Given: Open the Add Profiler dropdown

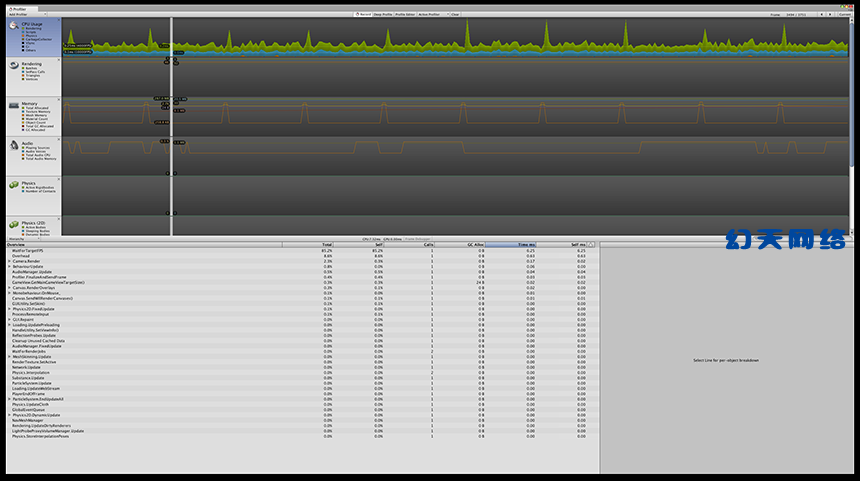Looking at the screenshot, I should pyautogui.click(x=27, y=14).
